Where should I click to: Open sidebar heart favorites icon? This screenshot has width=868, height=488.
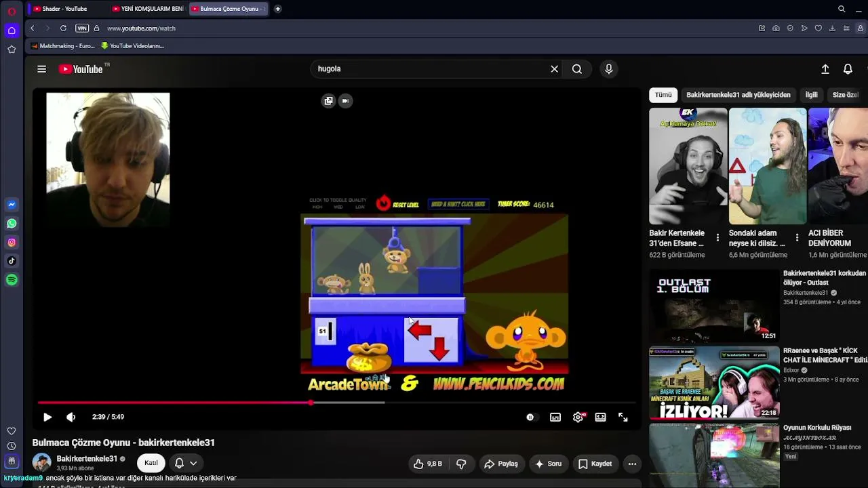pyautogui.click(x=12, y=431)
